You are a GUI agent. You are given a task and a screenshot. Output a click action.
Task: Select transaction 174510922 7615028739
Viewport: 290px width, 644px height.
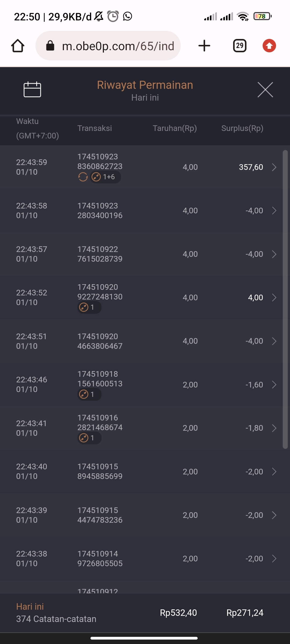point(100,254)
